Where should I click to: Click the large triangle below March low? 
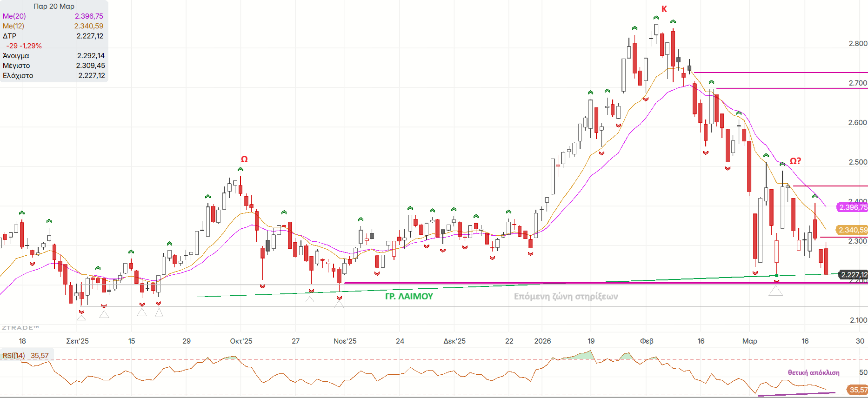point(775,291)
